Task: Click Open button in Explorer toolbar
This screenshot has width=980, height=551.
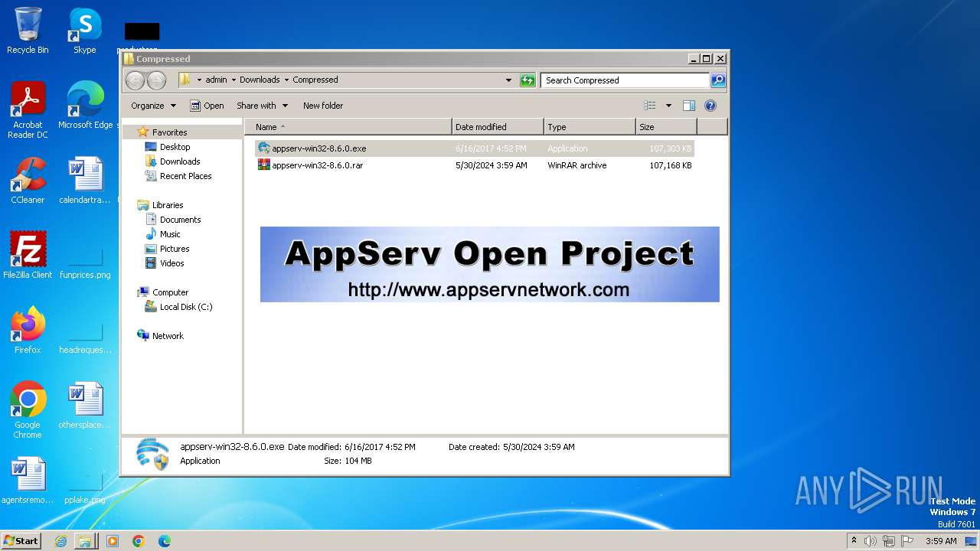Action: point(207,106)
